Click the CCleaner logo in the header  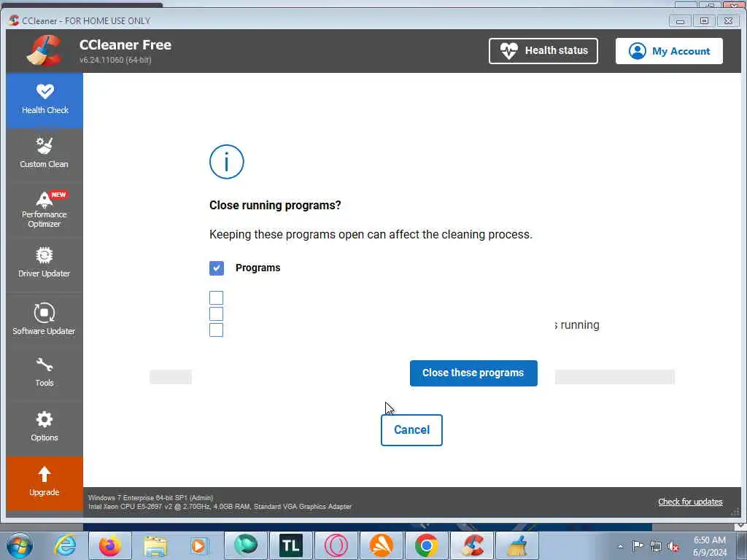[x=44, y=50]
